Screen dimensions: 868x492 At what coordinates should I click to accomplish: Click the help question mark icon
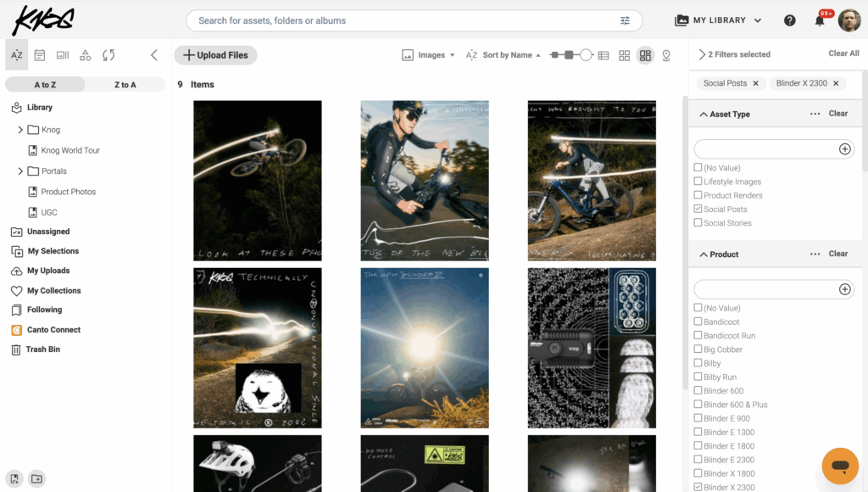click(789, 20)
